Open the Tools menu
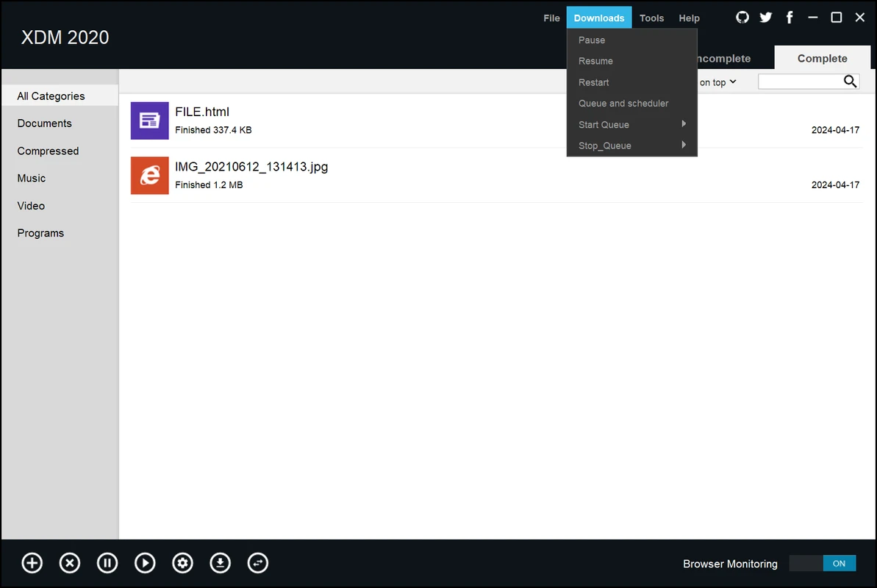Screen dimensions: 877x588 651,18
